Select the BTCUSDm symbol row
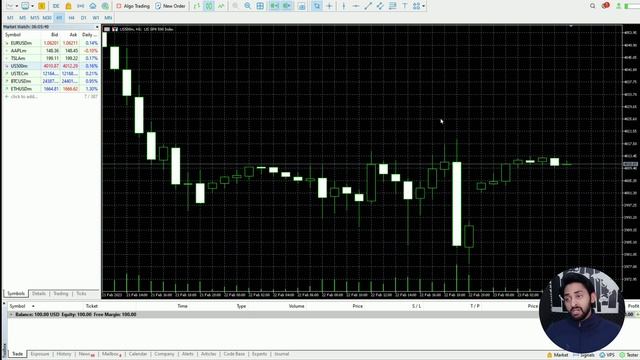This screenshot has width=640, height=360. [51, 81]
